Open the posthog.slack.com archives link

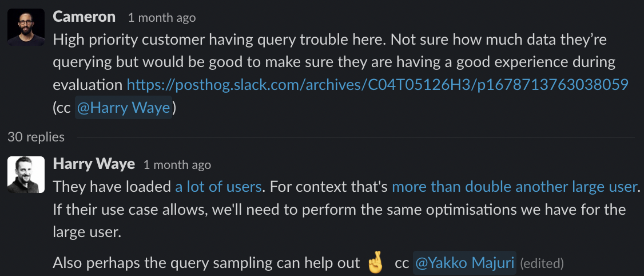click(377, 85)
